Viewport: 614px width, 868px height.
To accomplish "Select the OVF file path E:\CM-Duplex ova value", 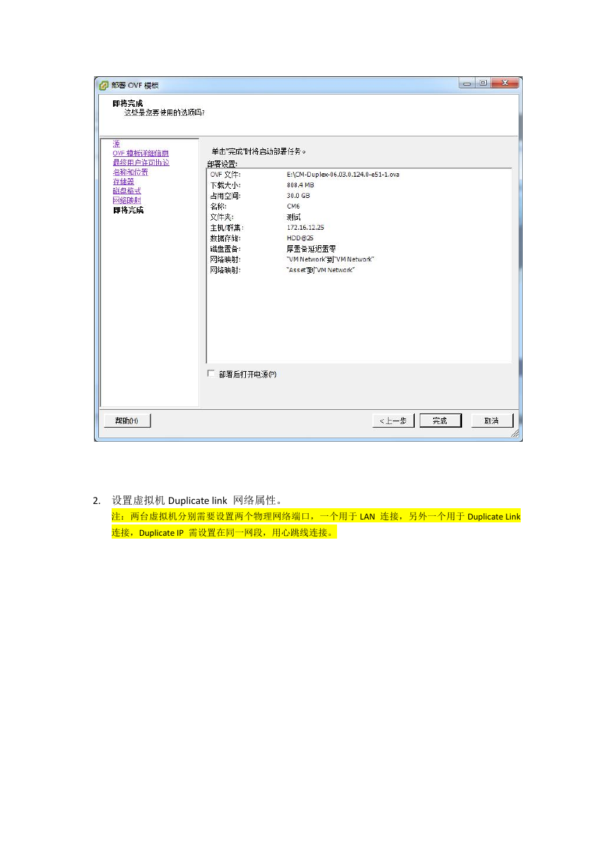I will click(343, 175).
